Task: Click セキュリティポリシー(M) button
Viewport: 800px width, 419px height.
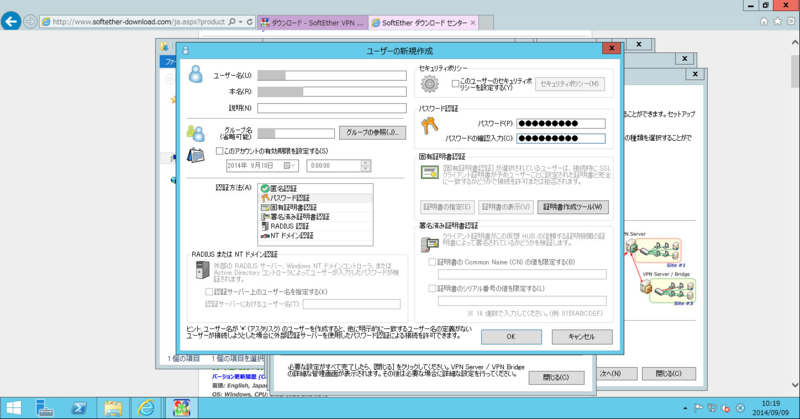Action: point(570,84)
